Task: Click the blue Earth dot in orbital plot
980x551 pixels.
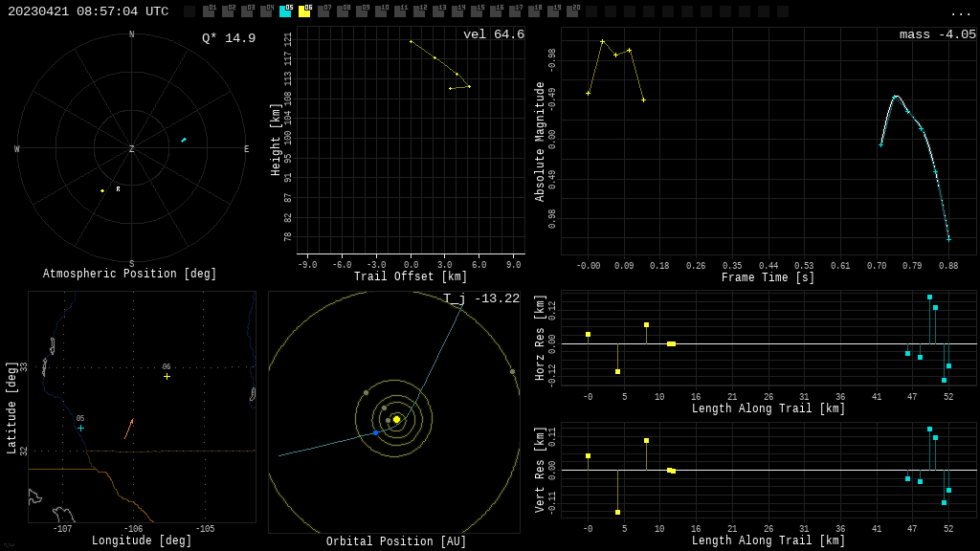Action: (375, 433)
